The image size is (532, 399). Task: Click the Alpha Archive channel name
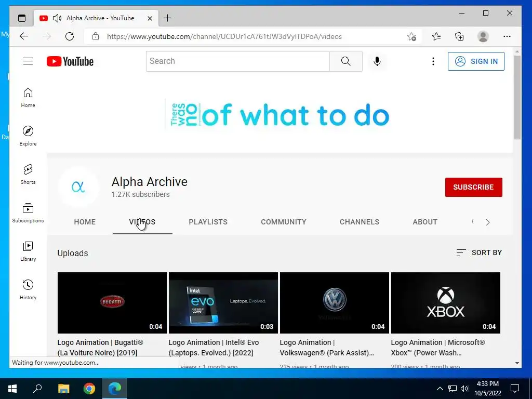tap(149, 182)
